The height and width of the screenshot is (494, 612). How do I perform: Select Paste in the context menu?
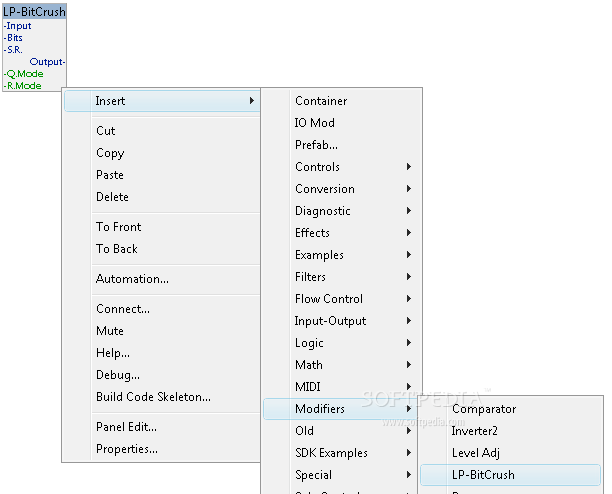(x=162, y=175)
